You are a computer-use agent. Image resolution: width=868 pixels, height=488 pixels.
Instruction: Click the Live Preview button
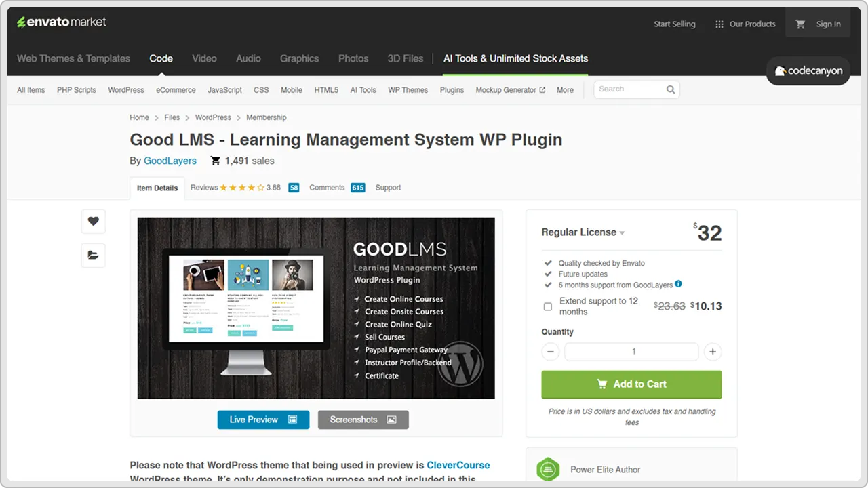click(x=263, y=420)
